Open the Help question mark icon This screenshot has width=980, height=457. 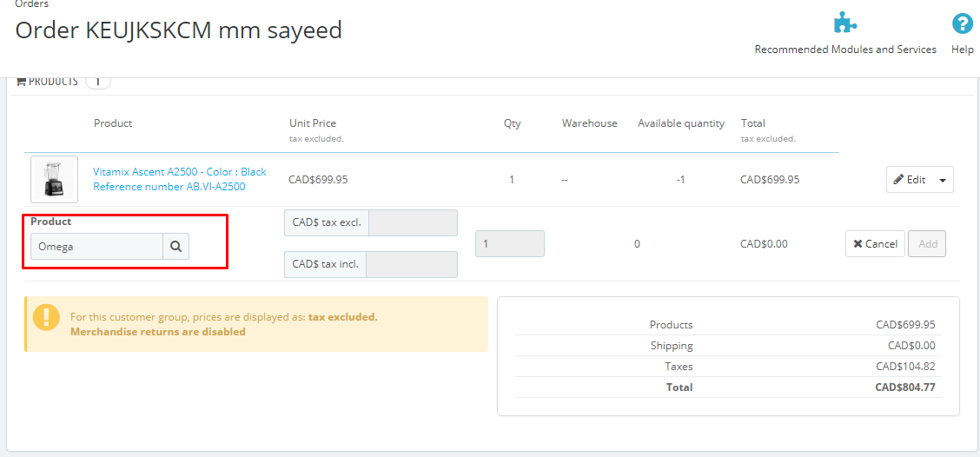pyautogui.click(x=962, y=23)
